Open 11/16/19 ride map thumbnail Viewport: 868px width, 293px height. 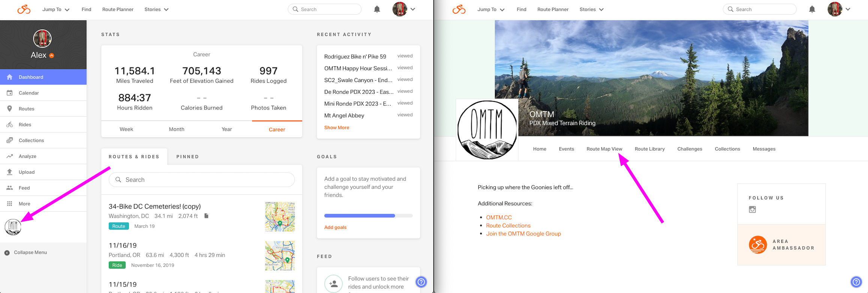[280, 256]
